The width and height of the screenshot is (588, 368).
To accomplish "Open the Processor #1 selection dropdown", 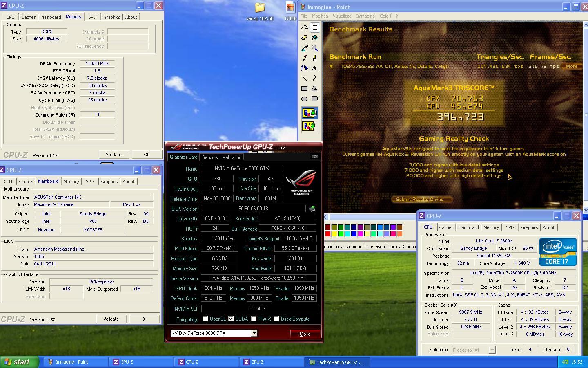I will pyautogui.click(x=492, y=350).
